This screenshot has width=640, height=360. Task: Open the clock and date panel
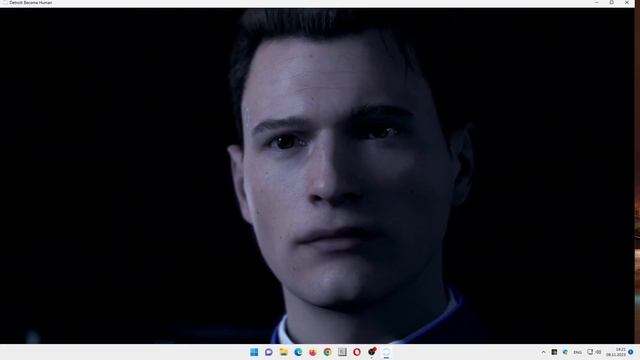(616, 352)
